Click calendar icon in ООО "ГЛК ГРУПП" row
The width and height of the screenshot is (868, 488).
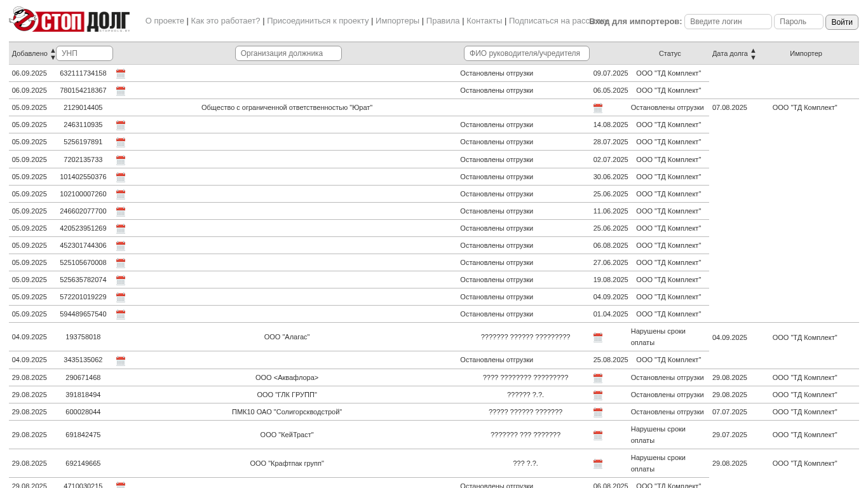pos(598,395)
